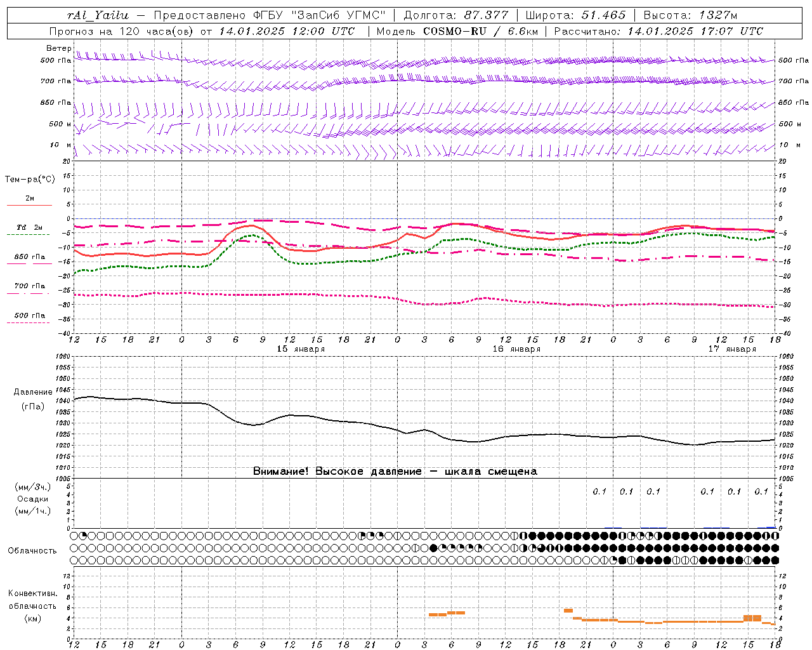Image resolution: width=812 pixels, height=650 pixels.
Task: Click the left 10 м wind level label
Action: point(61,145)
